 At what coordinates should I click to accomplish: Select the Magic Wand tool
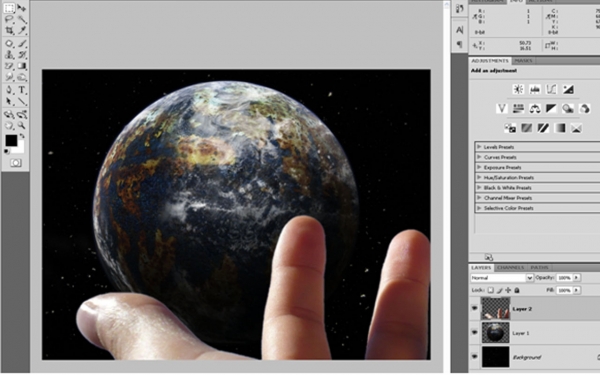pyautogui.click(x=22, y=19)
